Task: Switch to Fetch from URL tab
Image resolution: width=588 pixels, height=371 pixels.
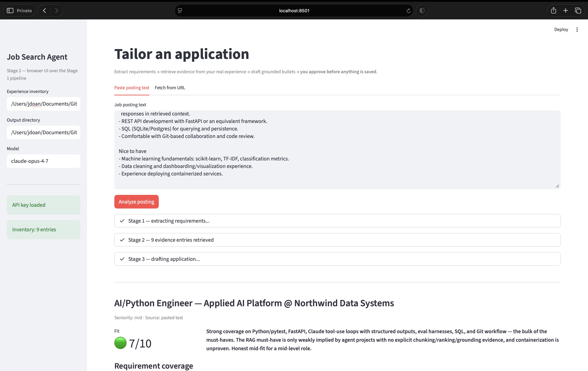Action: click(x=170, y=88)
